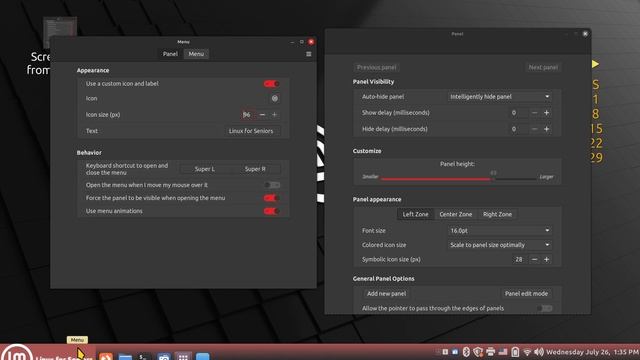Toggle pointer pass through panel edges
Viewport: 640px width, 360px height.
click(545, 309)
